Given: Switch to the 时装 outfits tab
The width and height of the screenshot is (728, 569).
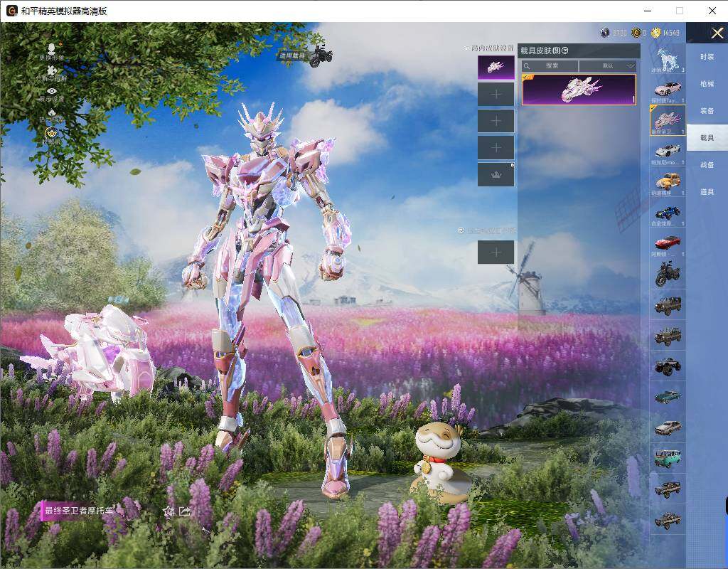Looking at the screenshot, I should tap(707, 57).
